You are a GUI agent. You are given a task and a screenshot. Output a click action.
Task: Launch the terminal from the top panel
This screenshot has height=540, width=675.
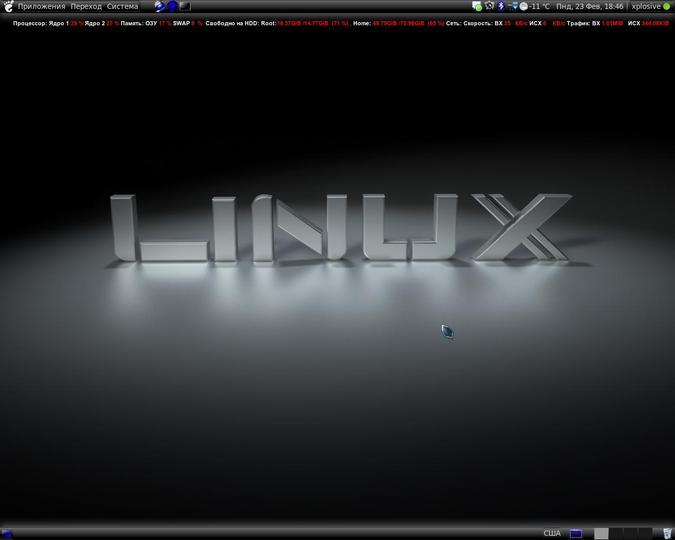tap(185, 6)
